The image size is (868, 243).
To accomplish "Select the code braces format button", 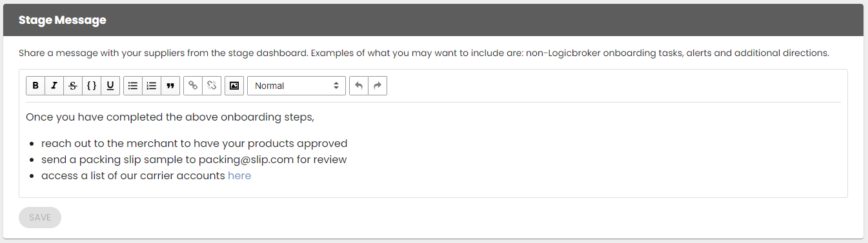I will click(x=92, y=86).
